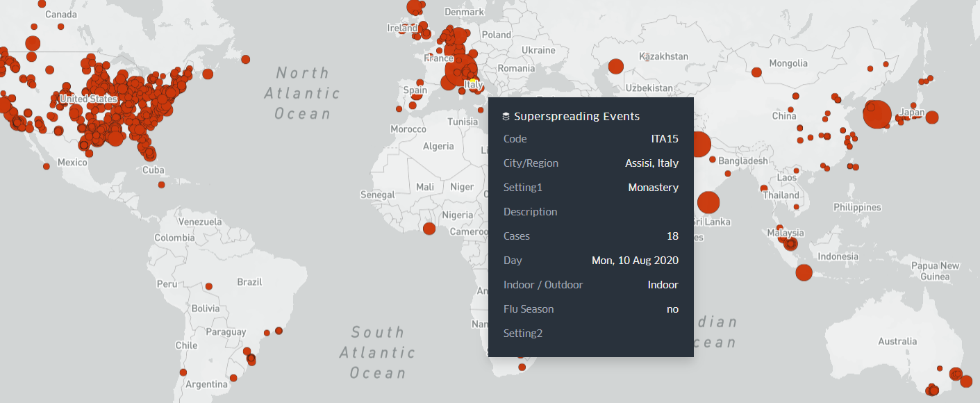980x403 pixels.
Task: Click the Mon, 10 Aug 2020 date value
Action: (635, 261)
